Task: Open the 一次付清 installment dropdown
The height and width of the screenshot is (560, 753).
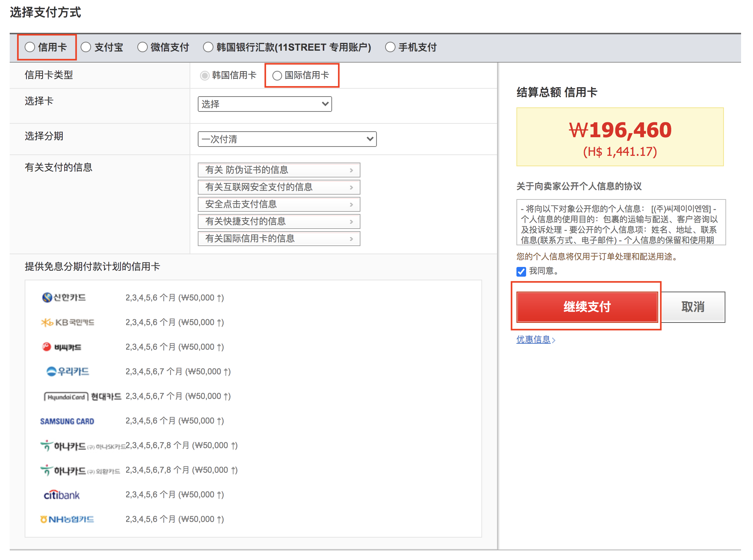Action: pos(287,139)
